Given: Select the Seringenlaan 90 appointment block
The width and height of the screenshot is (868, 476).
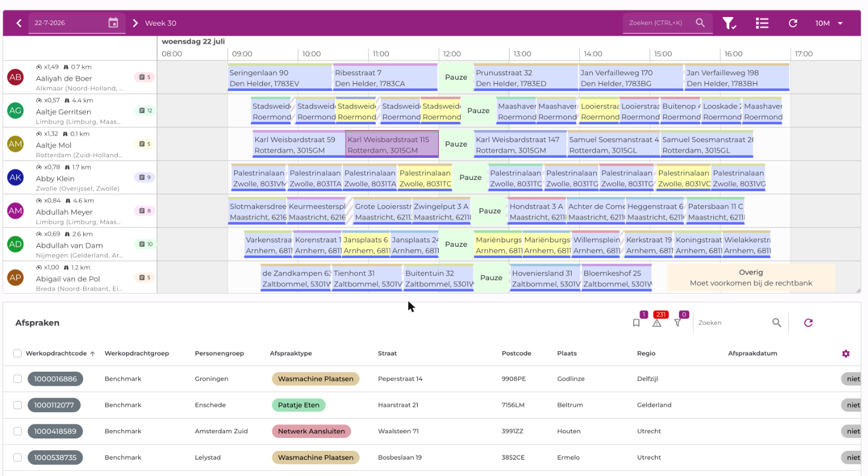Looking at the screenshot, I should coord(280,77).
